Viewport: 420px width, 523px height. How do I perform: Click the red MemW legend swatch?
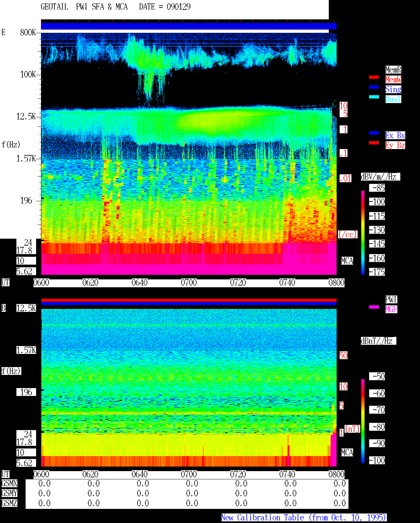(x=374, y=77)
